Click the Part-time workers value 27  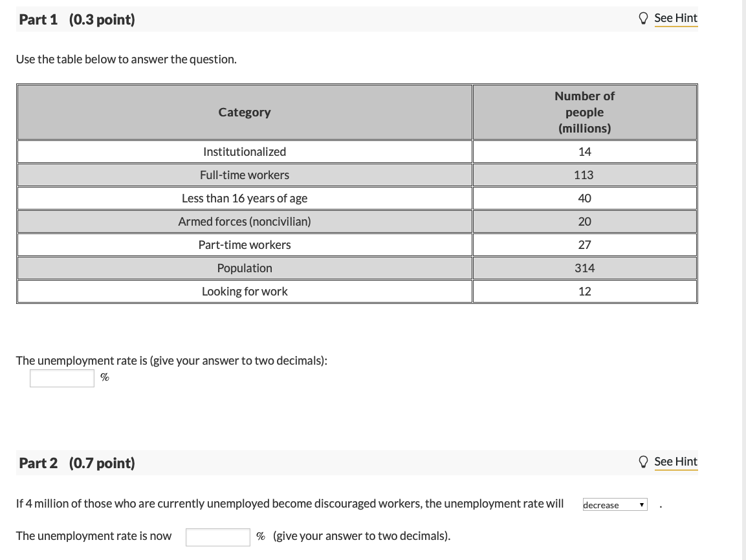[584, 244]
